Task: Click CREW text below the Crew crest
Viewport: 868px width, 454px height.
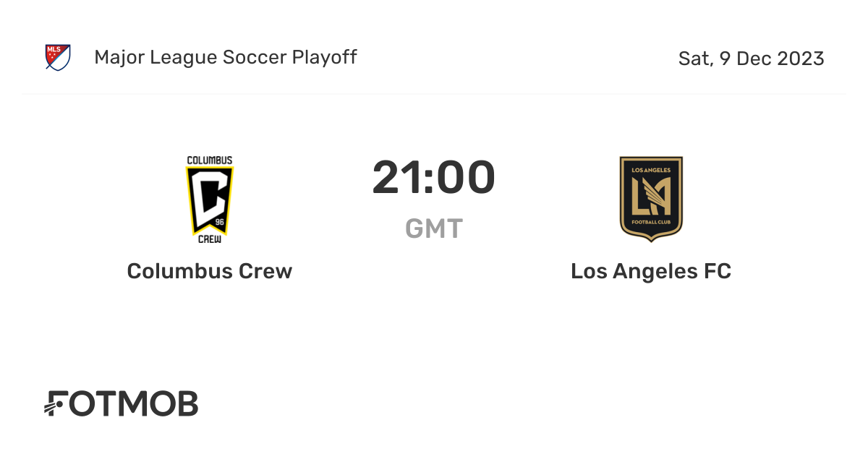Action: 210,237
